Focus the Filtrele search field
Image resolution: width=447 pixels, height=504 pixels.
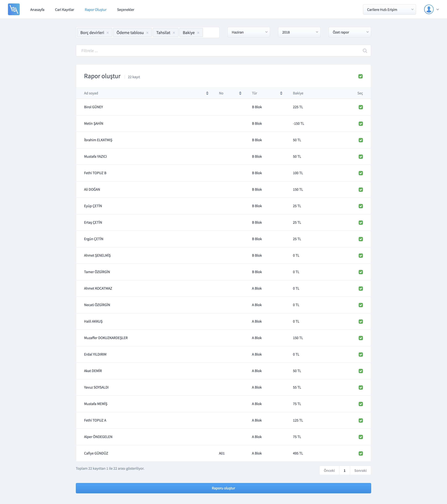coord(223,51)
